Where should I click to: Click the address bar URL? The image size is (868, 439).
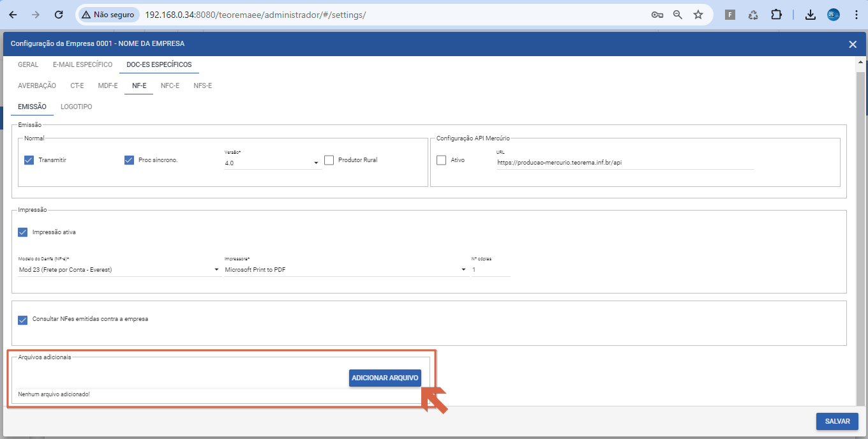255,15
